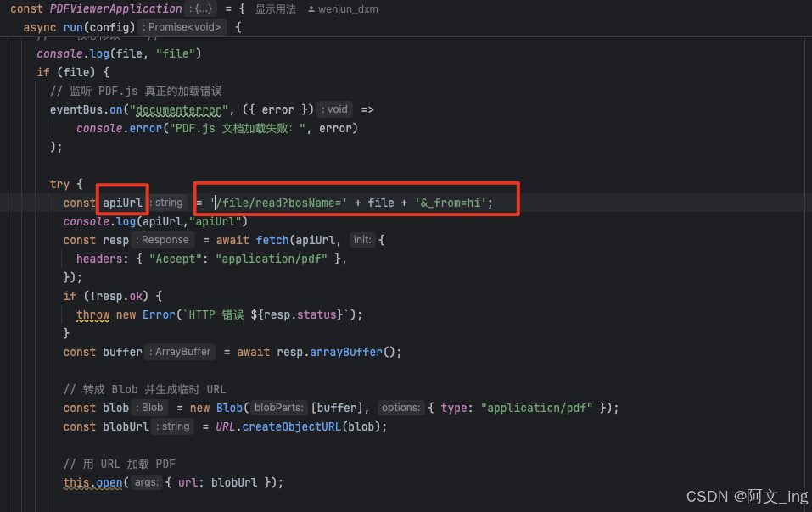
Task: Click the "PDF.js 文档加载失败" string
Action: pyautogui.click(x=238, y=128)
